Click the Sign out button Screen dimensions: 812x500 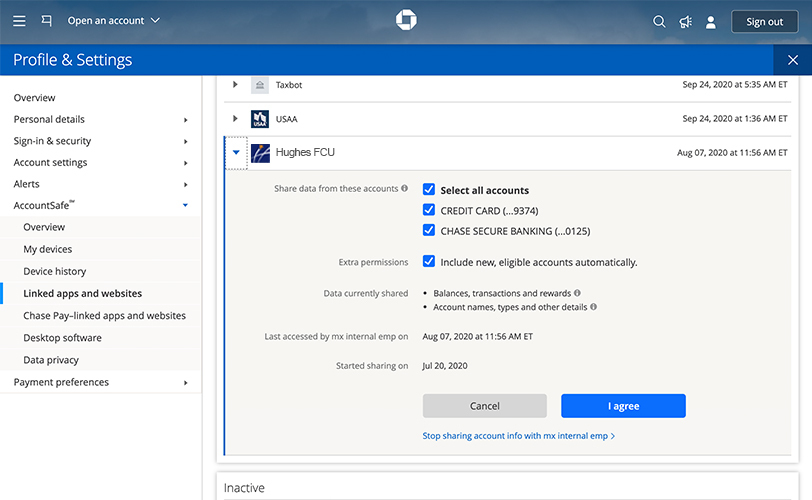point(764,22)
